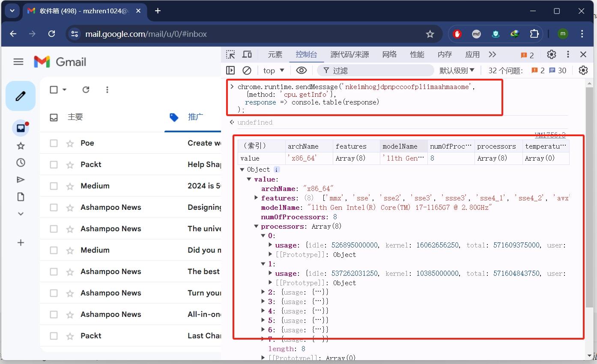Open the 性能 DevTools tab
Viewport: 597px width, 364px height.
[417, 54]
